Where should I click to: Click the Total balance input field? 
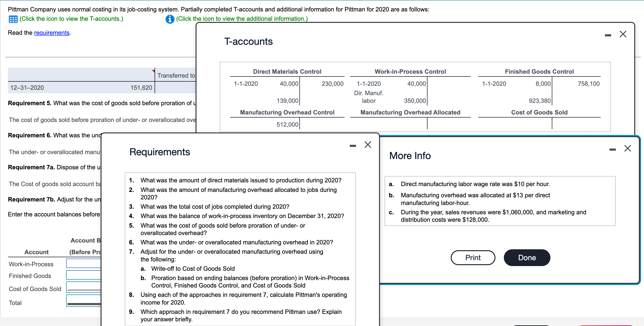[x=84, y=300]
